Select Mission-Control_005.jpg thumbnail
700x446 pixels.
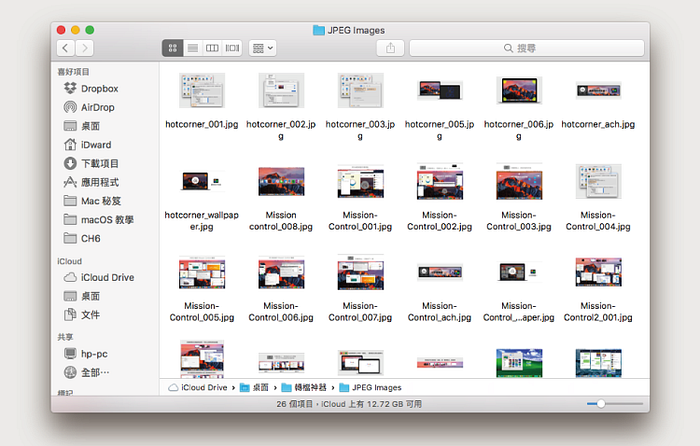202,272
